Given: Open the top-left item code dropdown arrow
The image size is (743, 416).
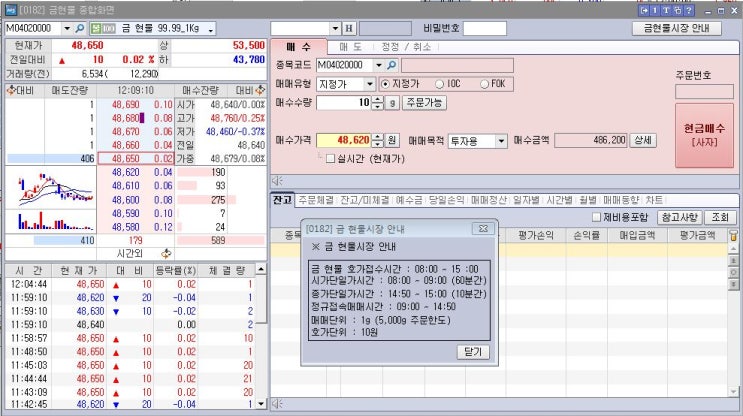Looking at the screenshot, I should (67, 28).
